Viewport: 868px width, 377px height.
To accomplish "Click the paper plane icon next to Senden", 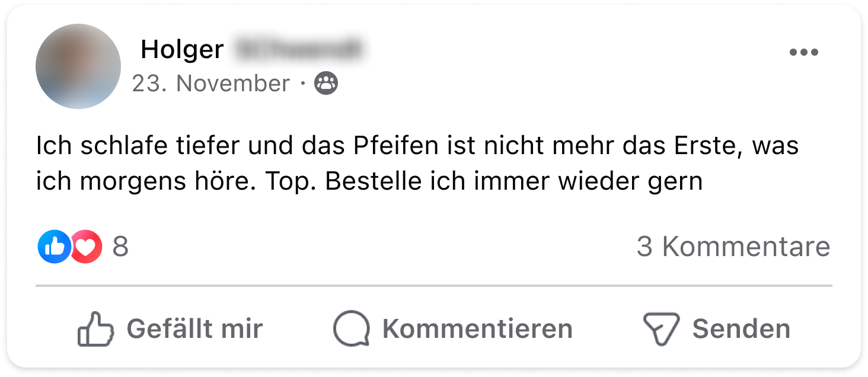I will click(661, 329).
